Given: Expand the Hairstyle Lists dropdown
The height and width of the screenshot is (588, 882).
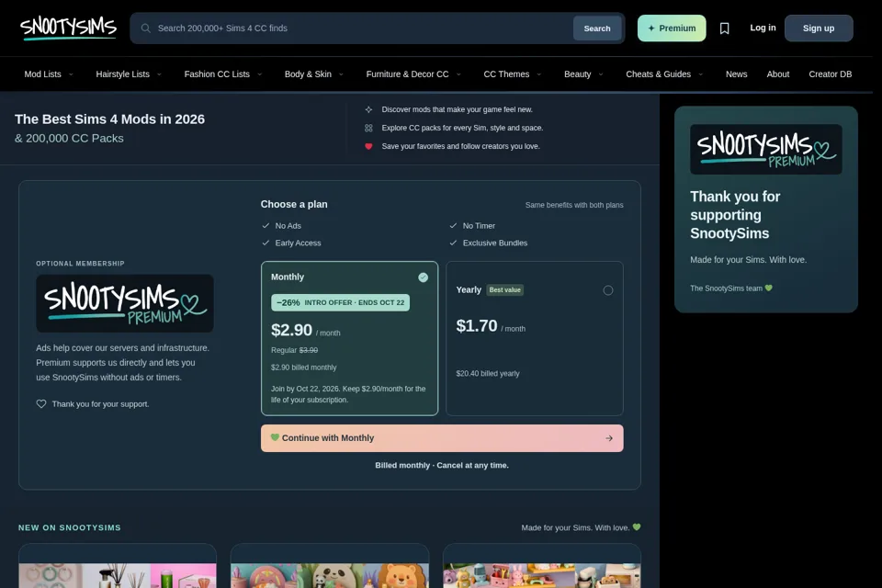Looking at the screenshot, I should 129,74.
